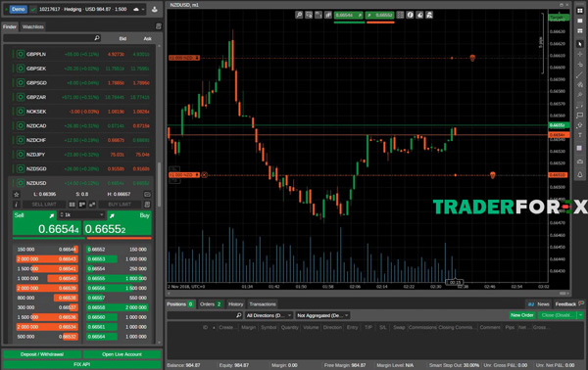The height and width of the screenshot is (370, 588).
Task: Click the search magnifier in symbol finder
Action: coord(97,38)
